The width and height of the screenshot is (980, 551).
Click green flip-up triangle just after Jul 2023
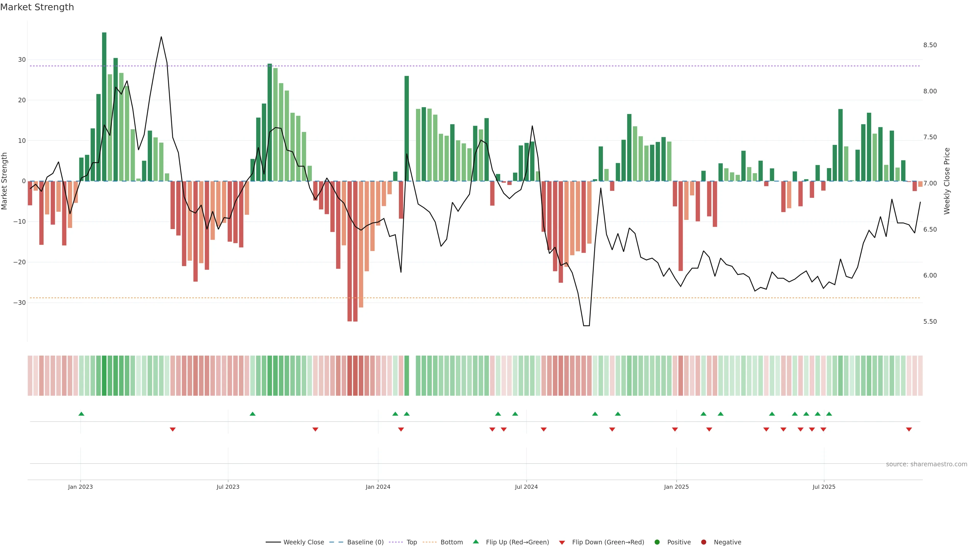point(253,414)
